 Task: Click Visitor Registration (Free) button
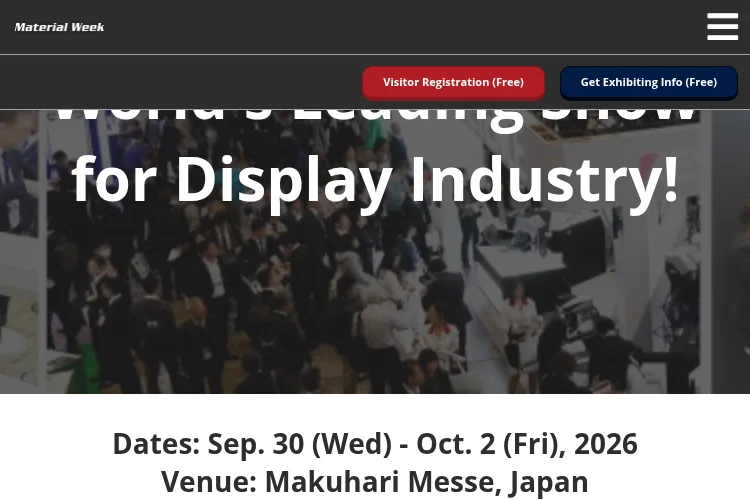tap(453, 83)
